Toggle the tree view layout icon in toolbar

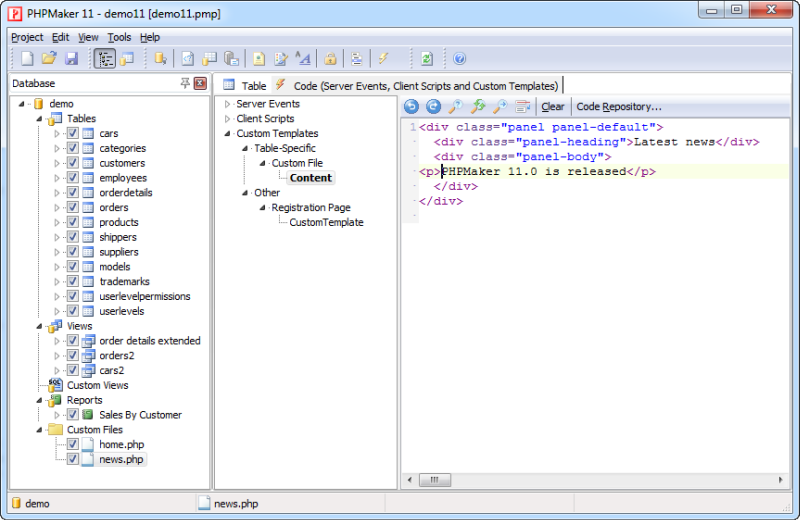(x=105, y=59)
